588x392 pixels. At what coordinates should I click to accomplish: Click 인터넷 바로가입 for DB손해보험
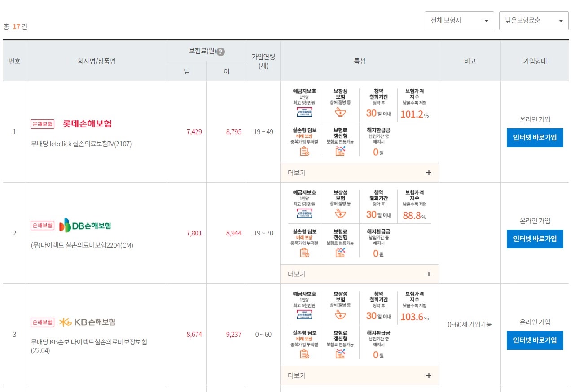point(535,239)
